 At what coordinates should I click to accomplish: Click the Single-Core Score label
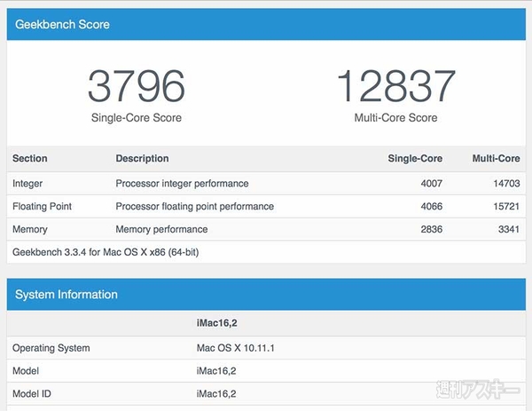click(x=137, y=117)
